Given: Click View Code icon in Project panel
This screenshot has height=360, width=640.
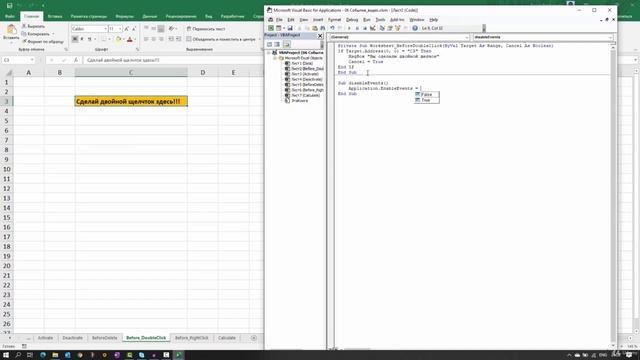Looking at the screenshot, I should [x=269, y=44].
